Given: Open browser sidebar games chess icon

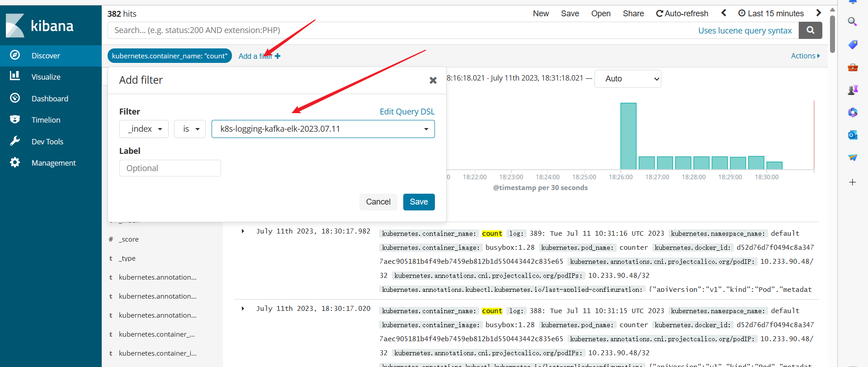Looking at the screenshot, I should (853, 90).
